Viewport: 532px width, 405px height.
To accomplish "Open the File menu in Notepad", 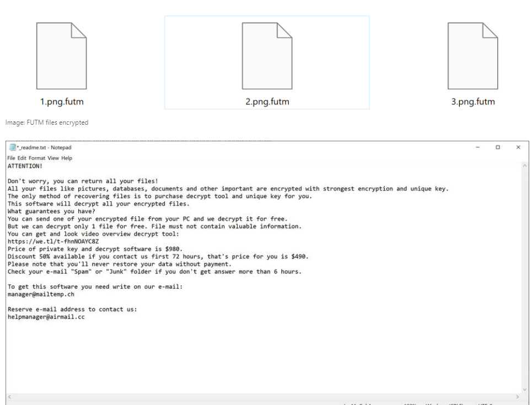I will point(11,158).
